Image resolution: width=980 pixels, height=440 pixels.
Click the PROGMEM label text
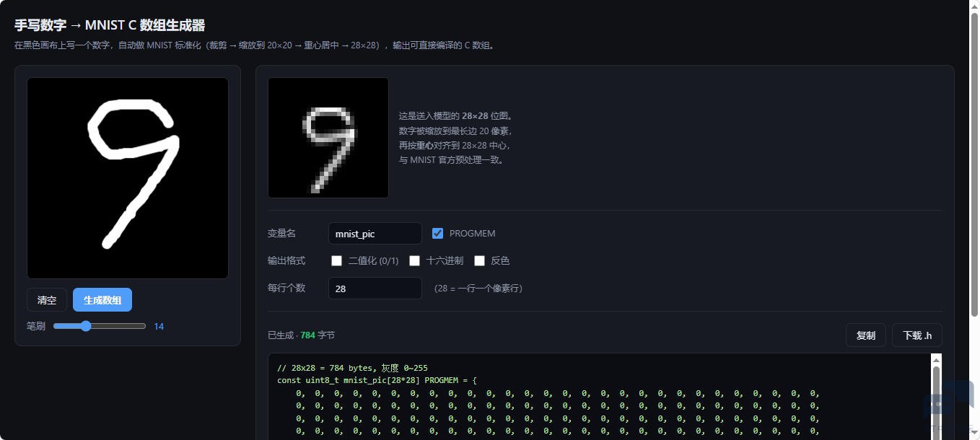(x=472, y=234)
